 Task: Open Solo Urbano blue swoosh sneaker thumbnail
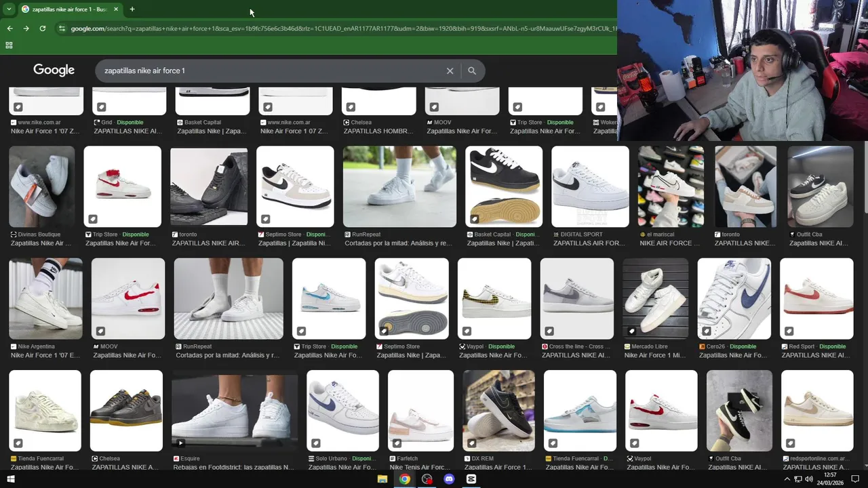coord(342,411)
